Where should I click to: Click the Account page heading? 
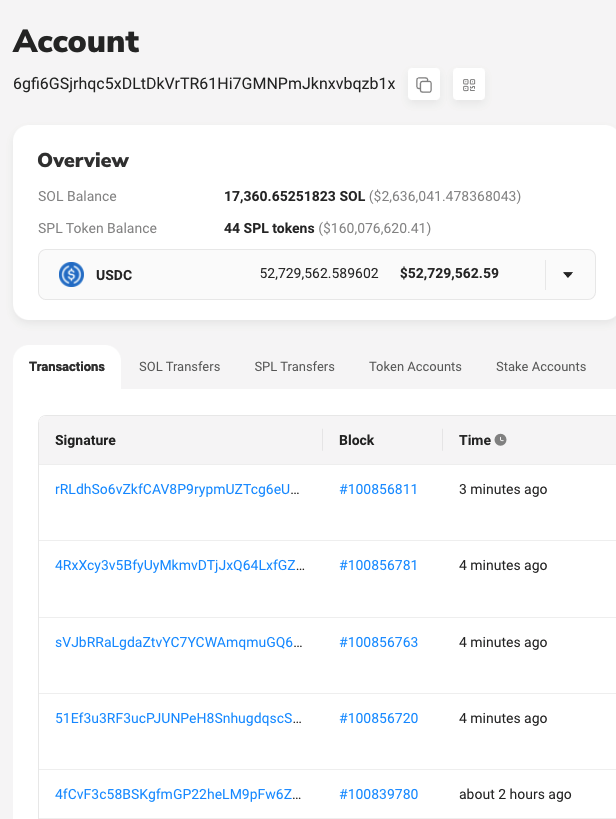pyautogui.click(x=76, y=41)
